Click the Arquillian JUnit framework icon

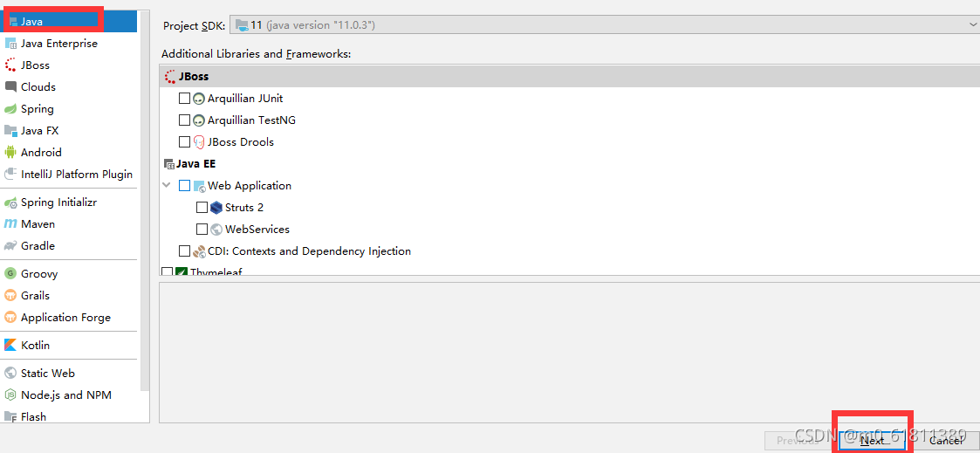pyautogui.click(x=199, y=98)
